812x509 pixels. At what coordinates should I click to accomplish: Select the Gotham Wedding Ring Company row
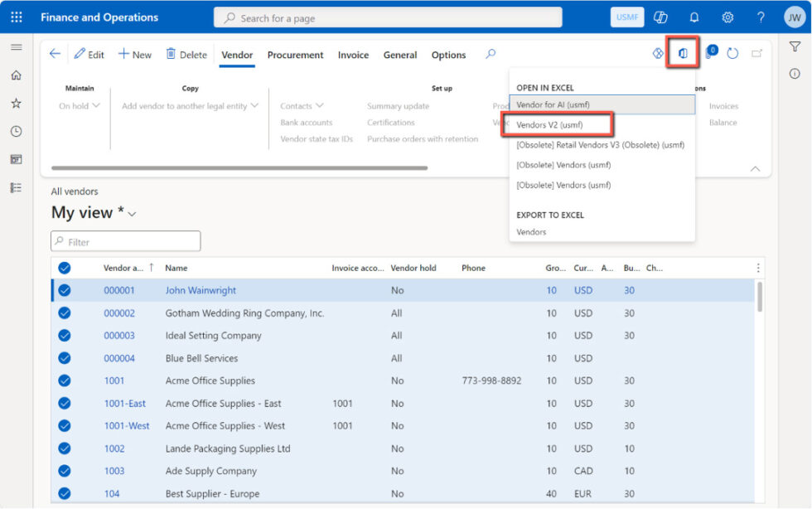tap(64, 313)
